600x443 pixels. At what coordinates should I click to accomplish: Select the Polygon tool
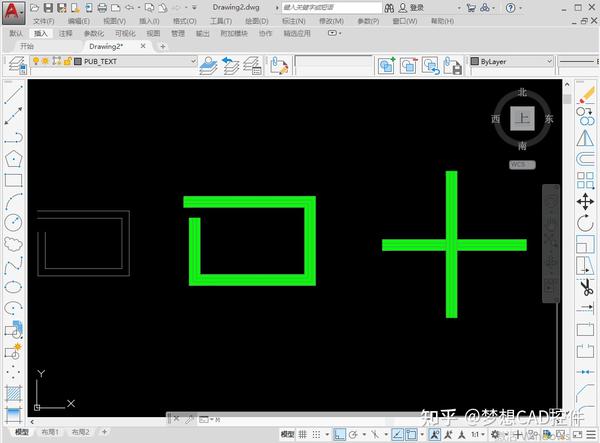(x=13, y=158)
